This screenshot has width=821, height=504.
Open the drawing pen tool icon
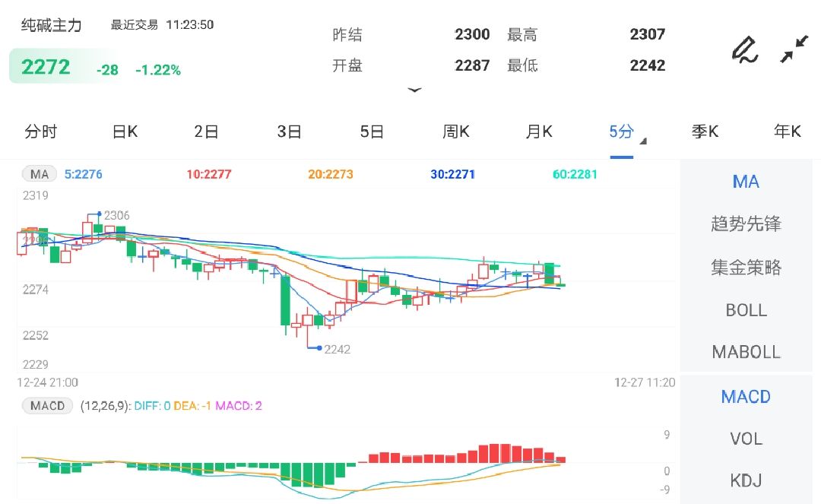pyautogui.click(x=744, y=50)
